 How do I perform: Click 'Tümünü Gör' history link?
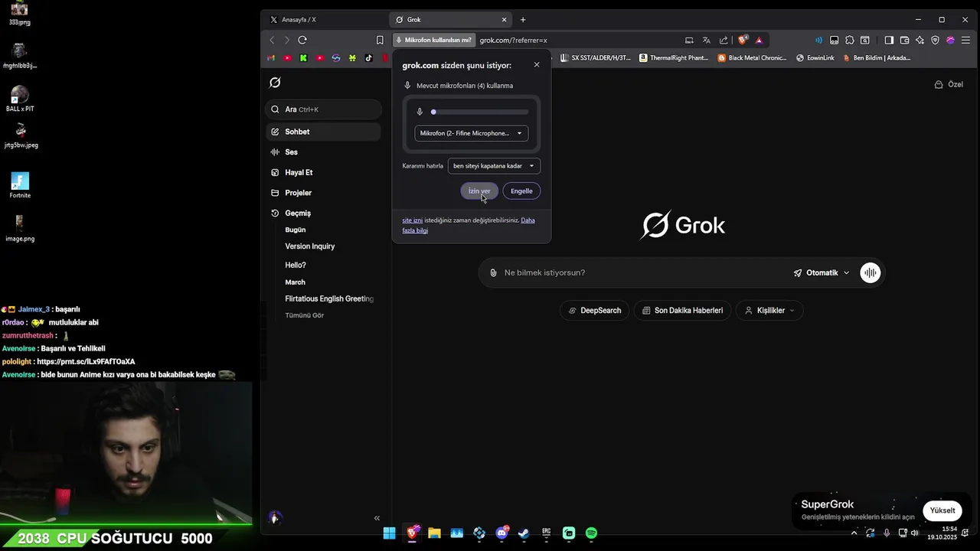pos(305,315)
